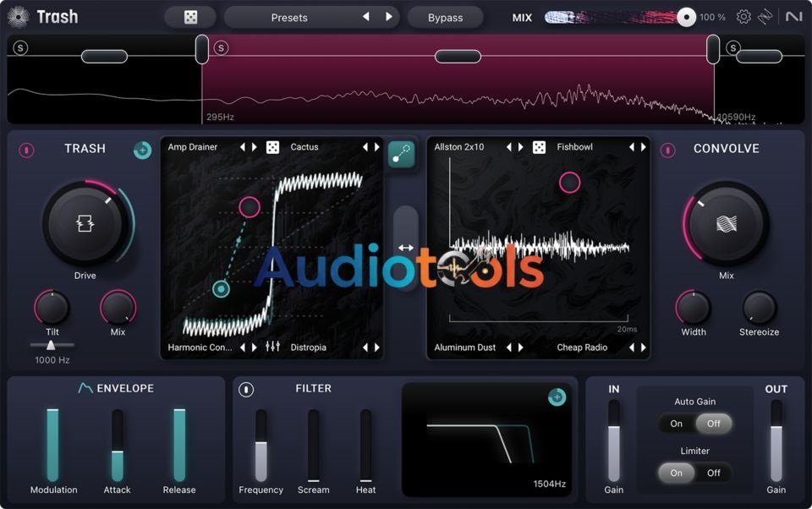Click the Fishbowl convolve style name
This screenshot has height=509, width=812.
573,146
